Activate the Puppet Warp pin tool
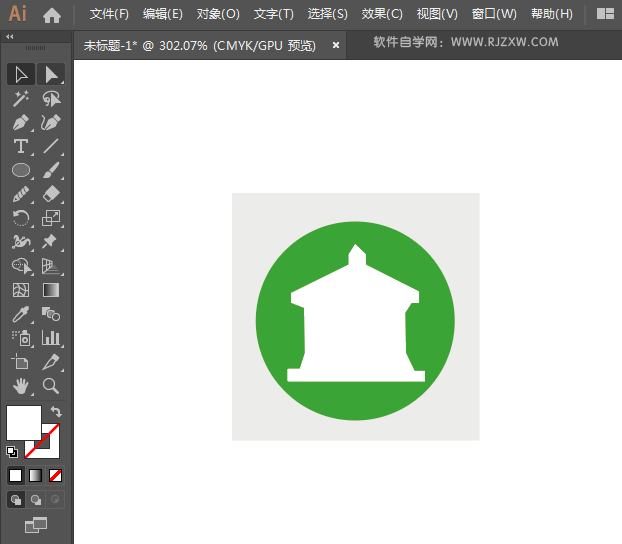This screenshot has width=622, height=544. point(51,242)
